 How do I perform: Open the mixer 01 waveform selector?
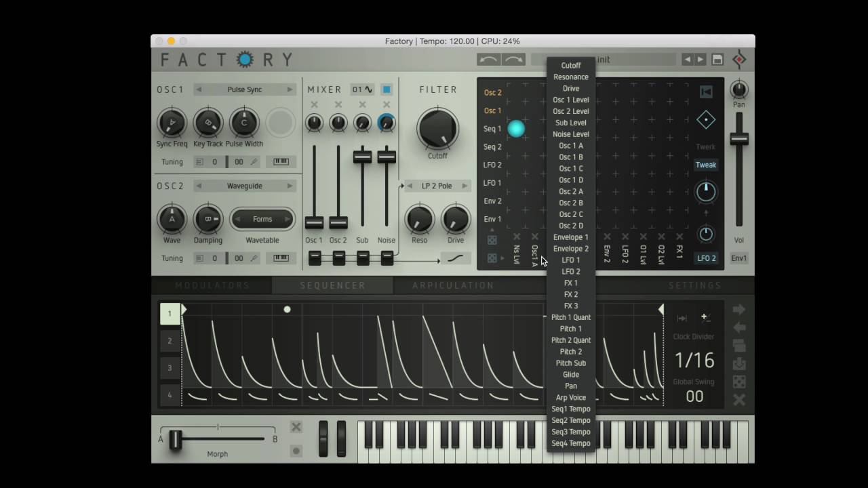click(363, 89)
